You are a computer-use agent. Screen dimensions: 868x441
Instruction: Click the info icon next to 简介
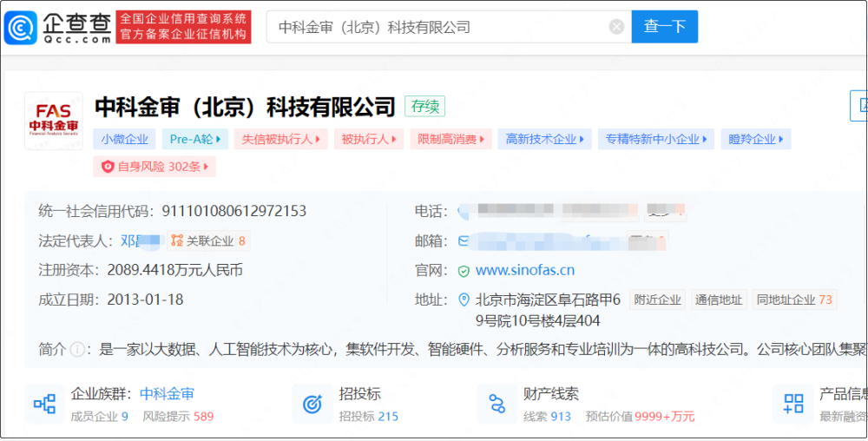tap(77, 349)
